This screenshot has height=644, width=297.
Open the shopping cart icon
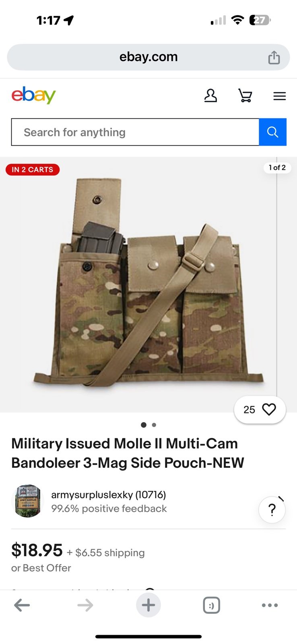[245, 96]
